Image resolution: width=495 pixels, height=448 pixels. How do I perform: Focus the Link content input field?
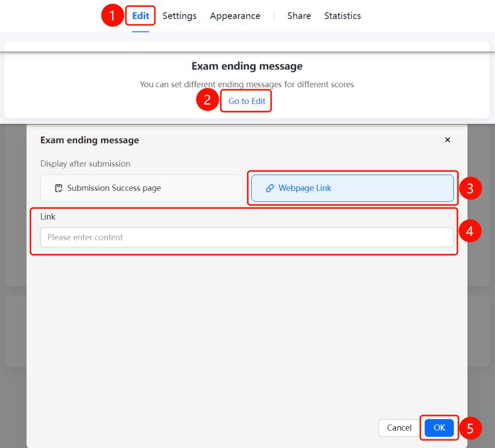tap(247, 237)
